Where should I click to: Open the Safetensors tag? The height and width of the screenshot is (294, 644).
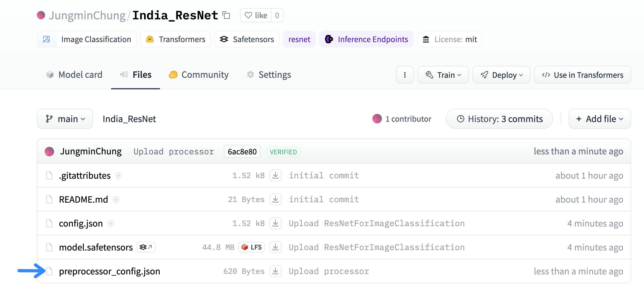(247, 39)
